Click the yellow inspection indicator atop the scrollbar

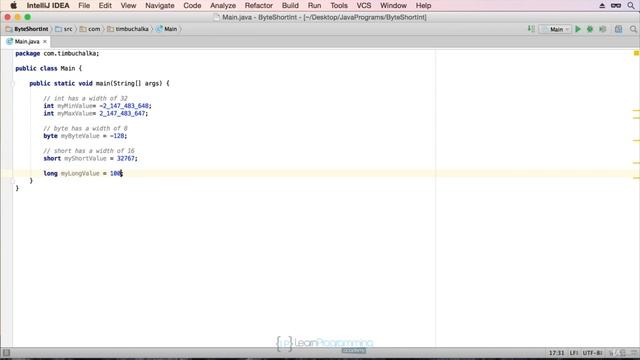pyautogui.click(x=636, y=53)
